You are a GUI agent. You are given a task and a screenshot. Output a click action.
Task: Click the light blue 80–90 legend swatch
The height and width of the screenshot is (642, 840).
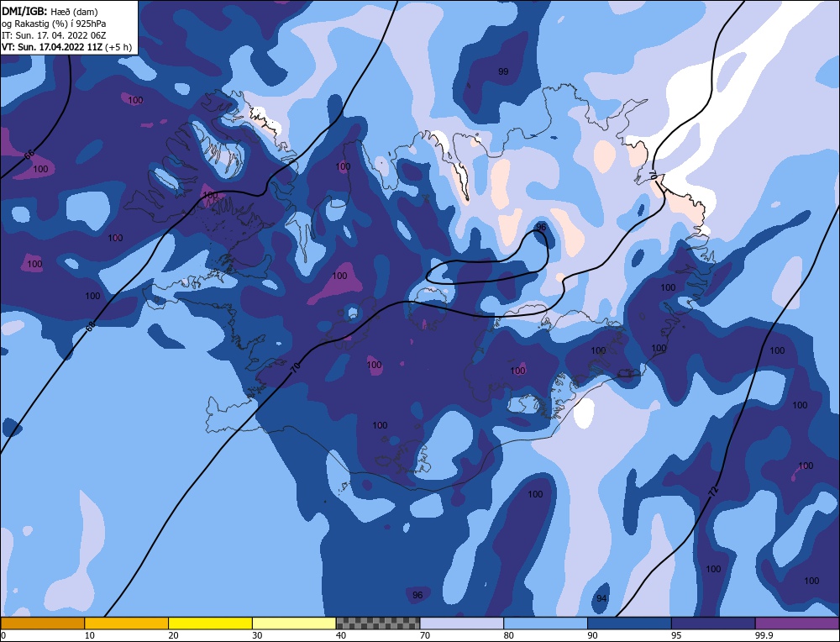pyautogui.click(x=545, y=623)
